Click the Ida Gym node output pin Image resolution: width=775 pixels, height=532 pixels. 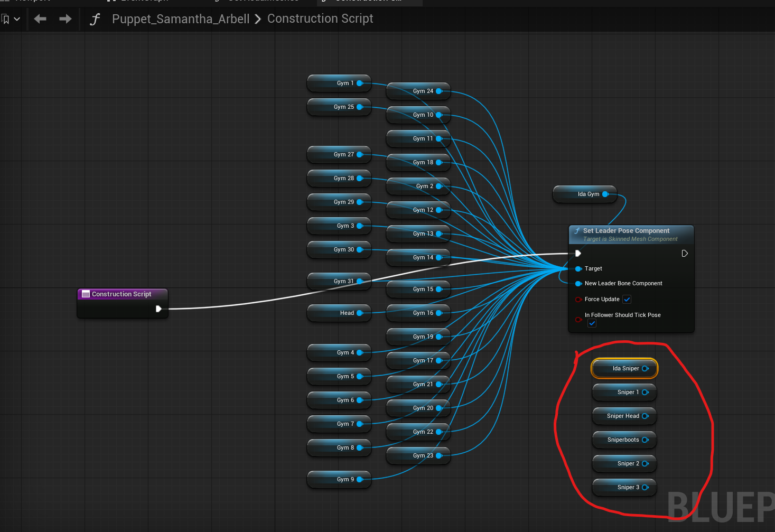click(x=605, y=194)
